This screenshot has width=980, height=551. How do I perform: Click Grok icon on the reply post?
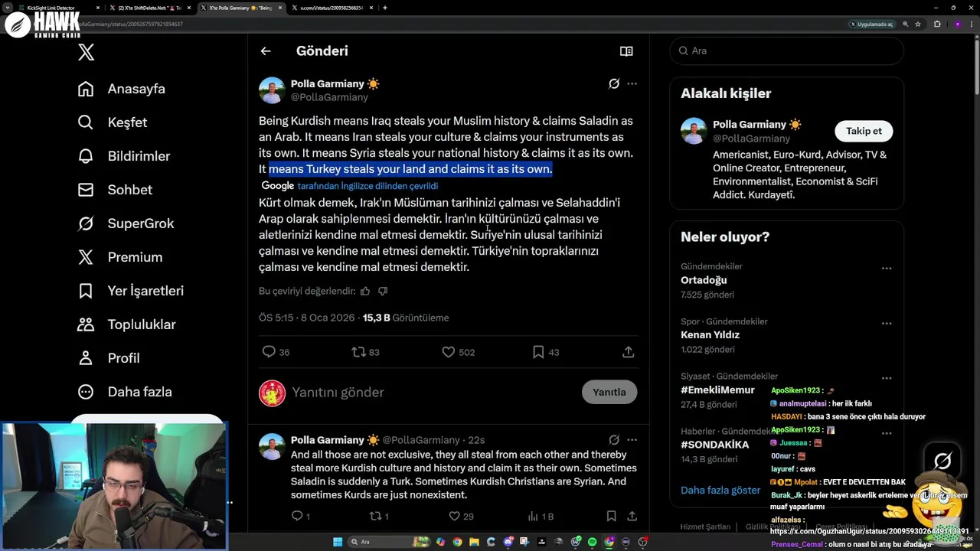pyautogui.click(x=613, y=440)
